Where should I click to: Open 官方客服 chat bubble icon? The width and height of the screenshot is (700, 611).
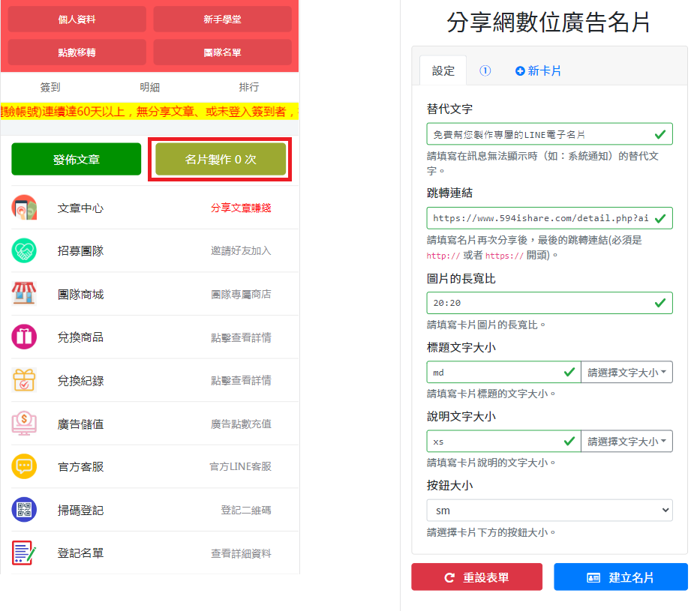(x=24, y=466)
